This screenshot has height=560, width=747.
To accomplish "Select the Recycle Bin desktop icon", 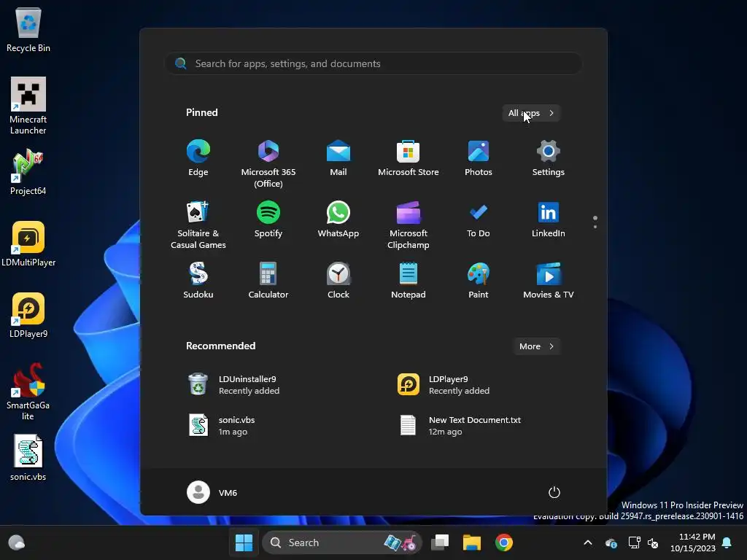I will [28, 29].
